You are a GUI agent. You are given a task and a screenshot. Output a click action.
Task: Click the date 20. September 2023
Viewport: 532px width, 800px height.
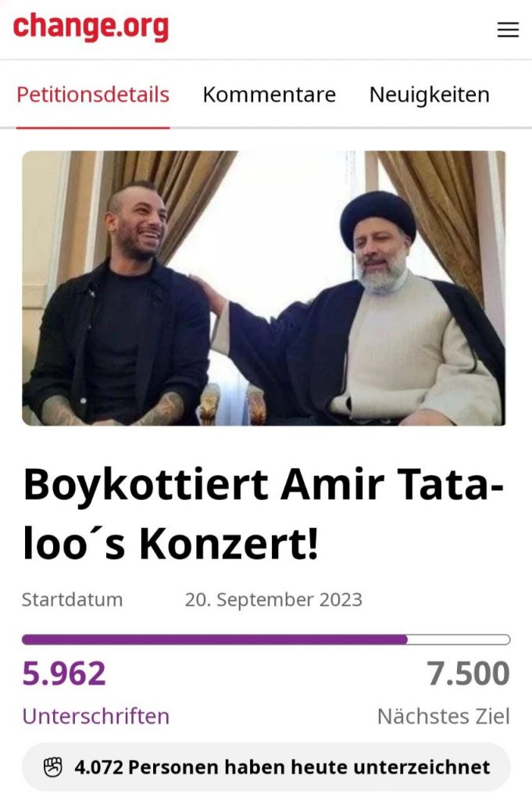point(273,599)
